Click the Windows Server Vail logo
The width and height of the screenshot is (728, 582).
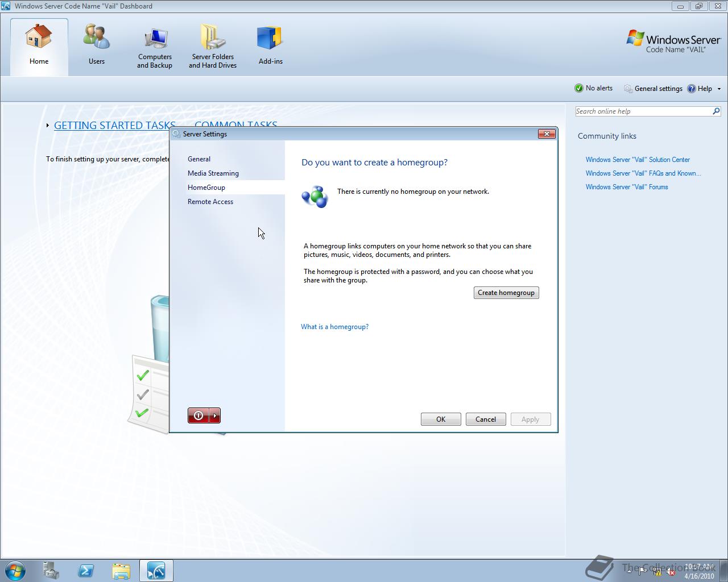pos(674,41)
